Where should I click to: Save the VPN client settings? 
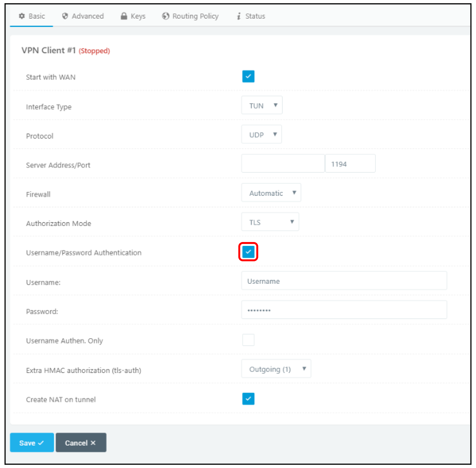32,443
